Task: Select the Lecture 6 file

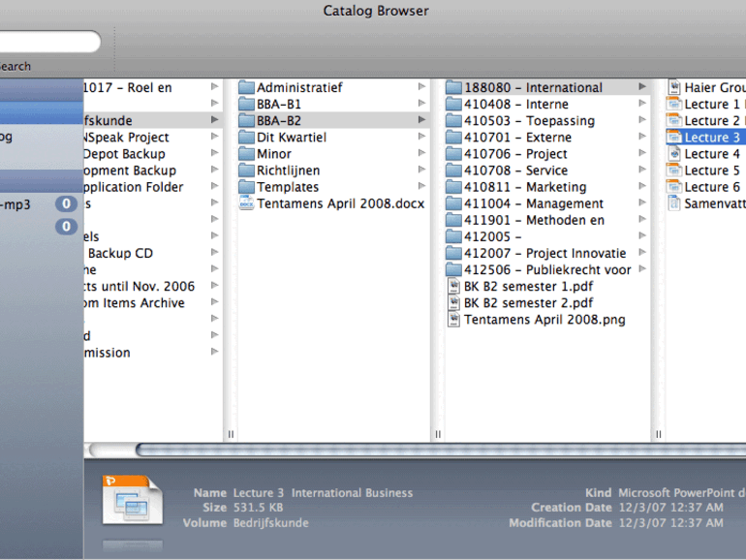Action: coord(706,187)
